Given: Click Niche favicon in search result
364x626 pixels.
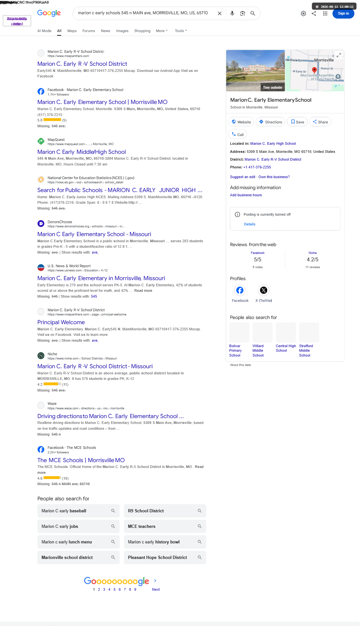Looking at the screenshot, I should click(x=41, y=356).
